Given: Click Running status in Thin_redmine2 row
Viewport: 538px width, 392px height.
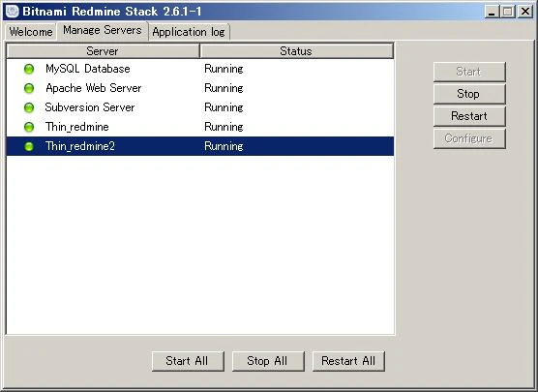Looking at the screenshot, I should pos(224,146).
